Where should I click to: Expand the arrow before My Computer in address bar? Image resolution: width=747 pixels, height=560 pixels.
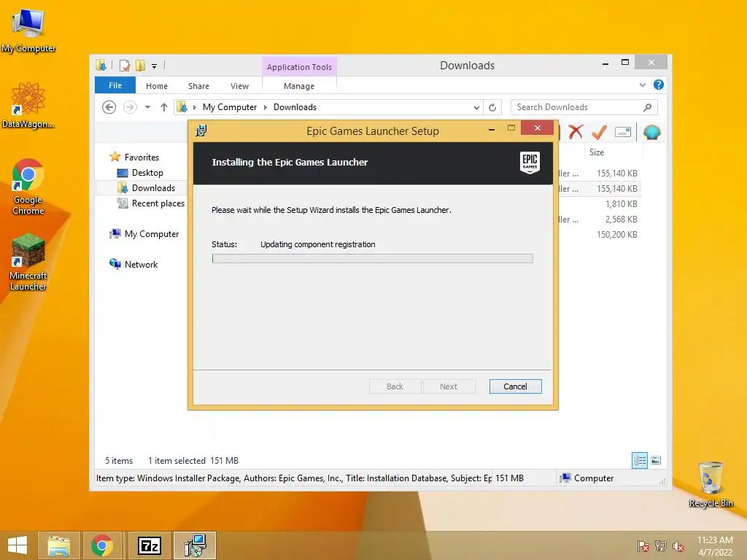(194, 107)
